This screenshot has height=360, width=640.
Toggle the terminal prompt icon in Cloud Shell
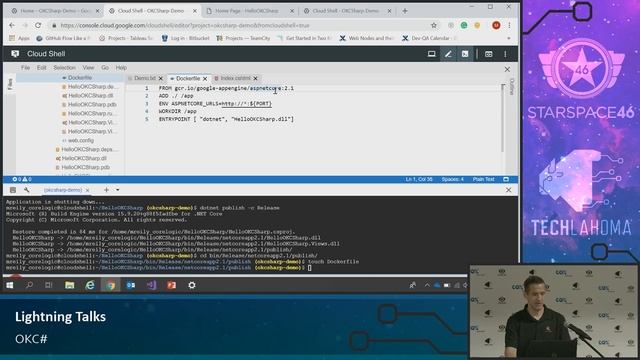465,54
